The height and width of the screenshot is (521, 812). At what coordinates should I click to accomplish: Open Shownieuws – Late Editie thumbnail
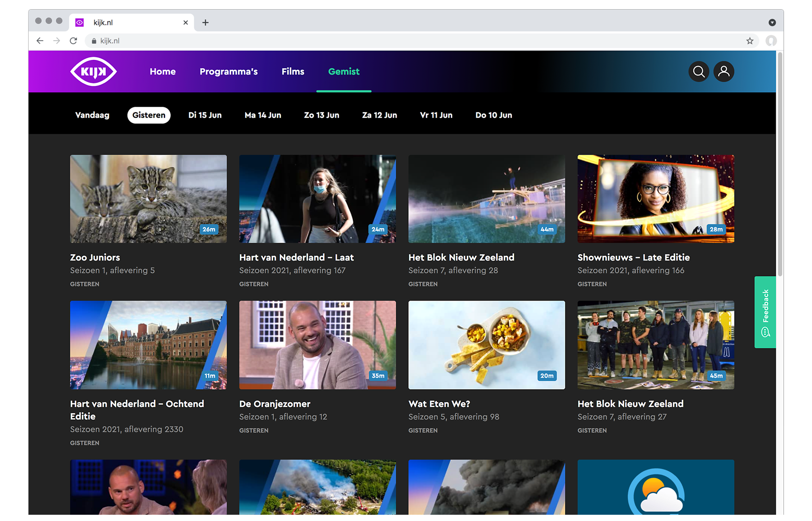pyautogui.click(x=656, y=199)
